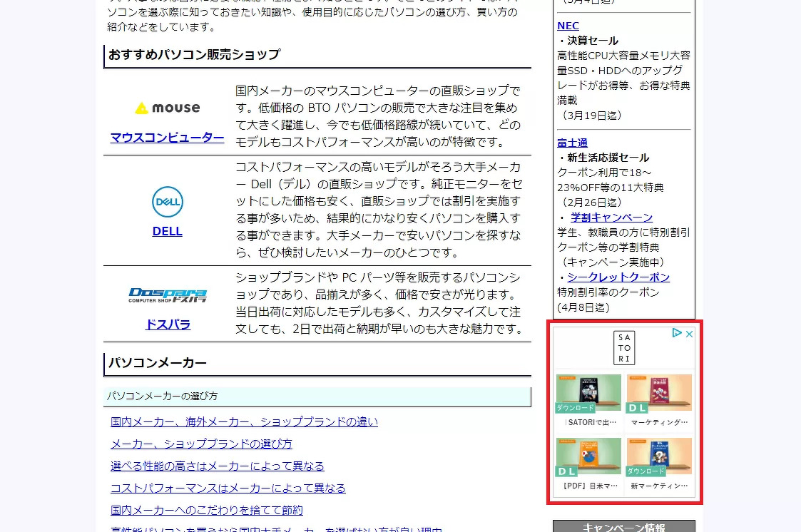The image size is (801, 532).
Task: Click the mouse computer logo
Action: (x=167, y=108)
